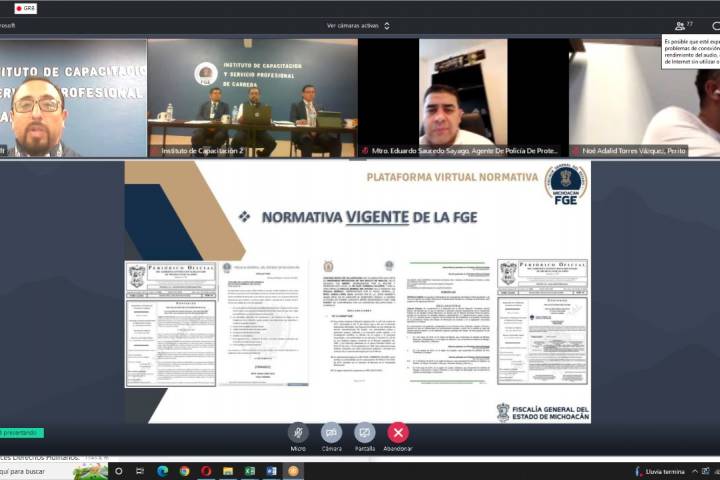
Task: Unmute the microphone with the Micro button
Action: click(x=298, y=433)
